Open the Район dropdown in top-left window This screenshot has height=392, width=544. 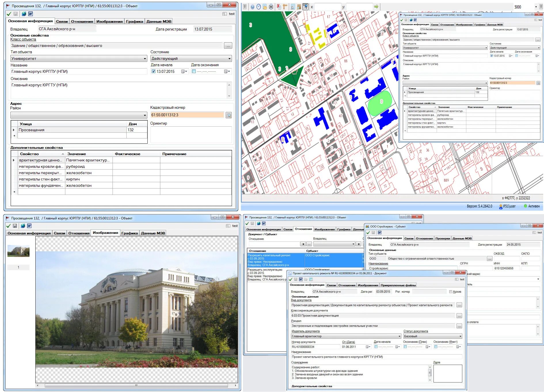pyautogui.click(x=145, y=115)
